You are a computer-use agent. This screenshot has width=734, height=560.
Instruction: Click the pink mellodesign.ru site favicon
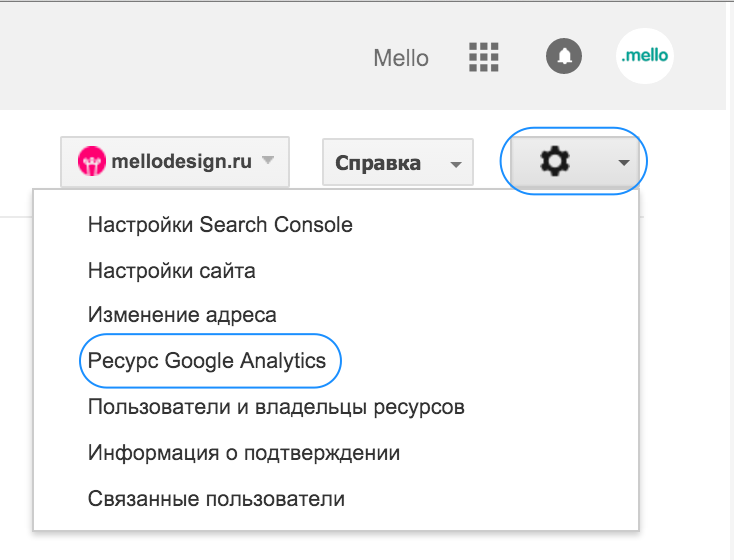coord(93,161)
